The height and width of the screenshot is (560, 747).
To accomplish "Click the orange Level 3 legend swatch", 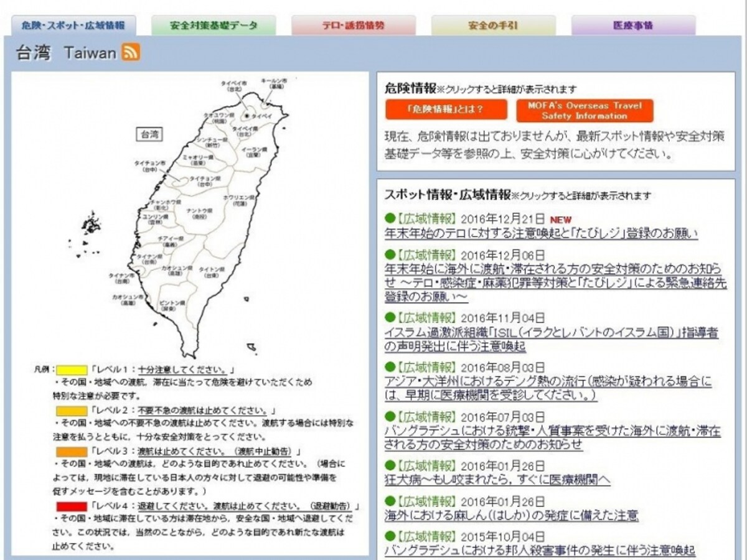I will 72,452.
